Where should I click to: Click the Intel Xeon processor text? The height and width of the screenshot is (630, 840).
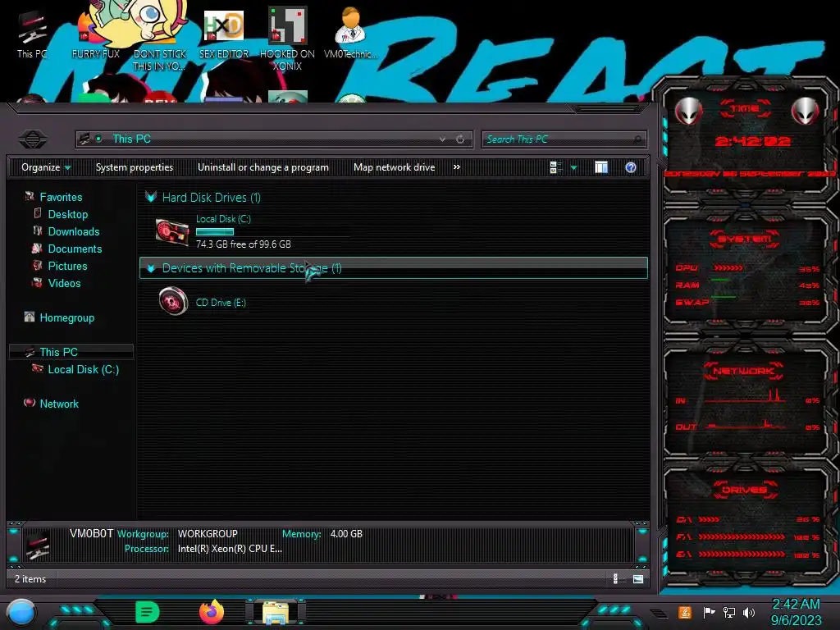coord(230,549)
